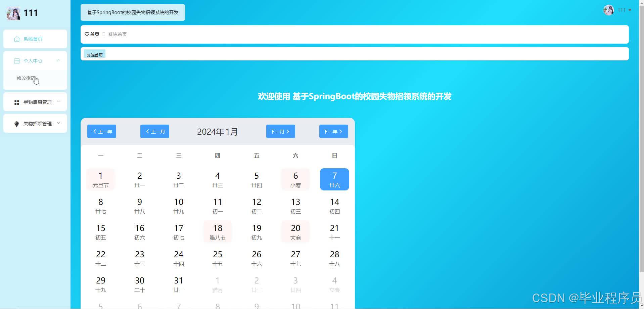
Task: Select next-month date 4 立春
Action: pos(334,284)
